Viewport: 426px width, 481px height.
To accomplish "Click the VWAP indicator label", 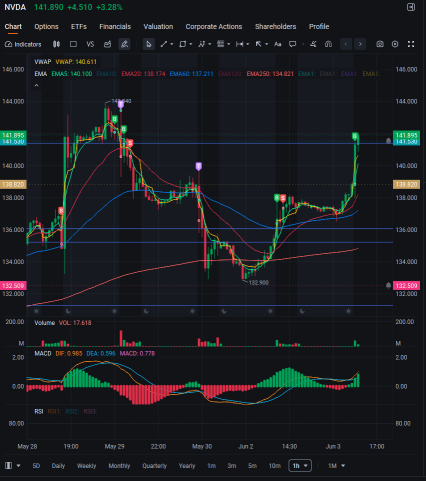I will (43, 62).
